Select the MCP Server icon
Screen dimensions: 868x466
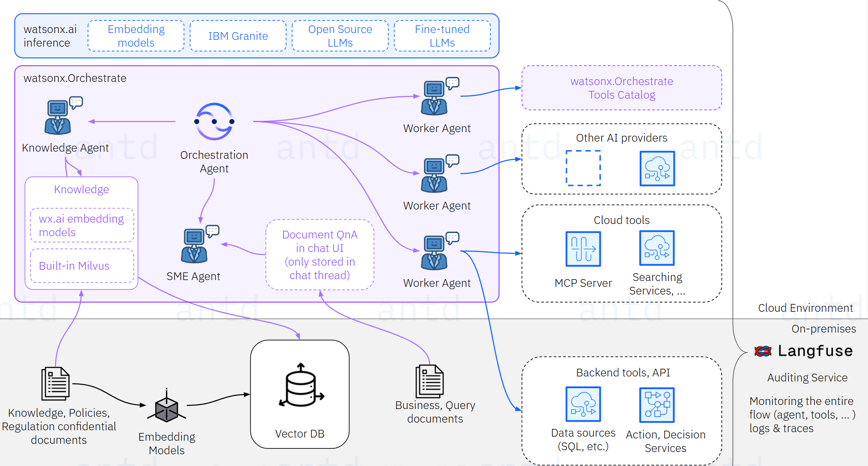[x=583, y=249]
